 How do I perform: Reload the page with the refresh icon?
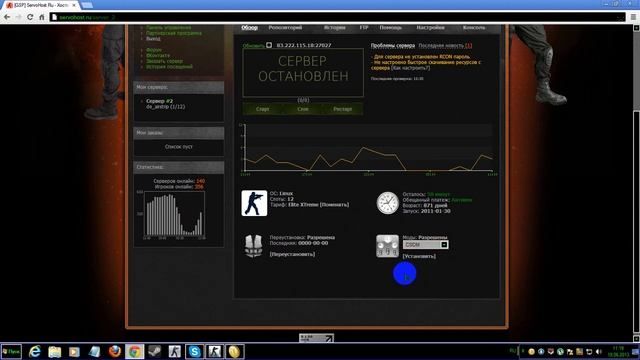click(30, 17)
